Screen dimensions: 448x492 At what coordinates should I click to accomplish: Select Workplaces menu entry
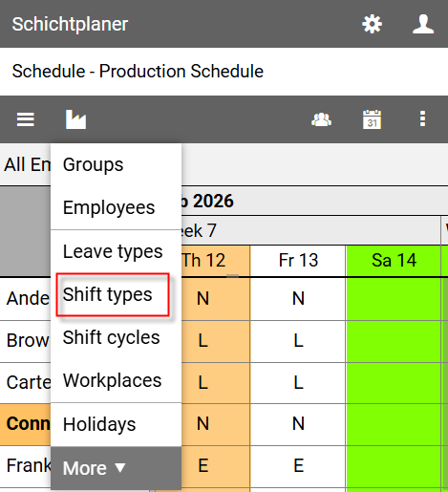(x=116, y=380)
